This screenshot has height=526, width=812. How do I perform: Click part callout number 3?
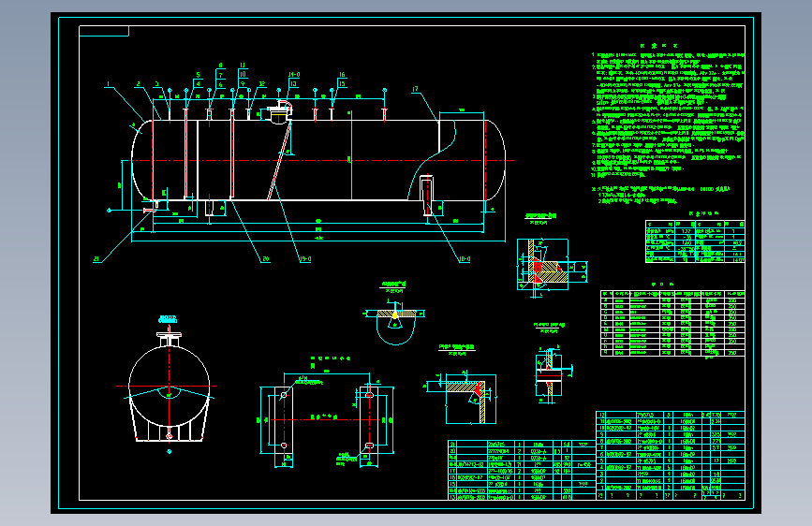(x=157, y=84)
